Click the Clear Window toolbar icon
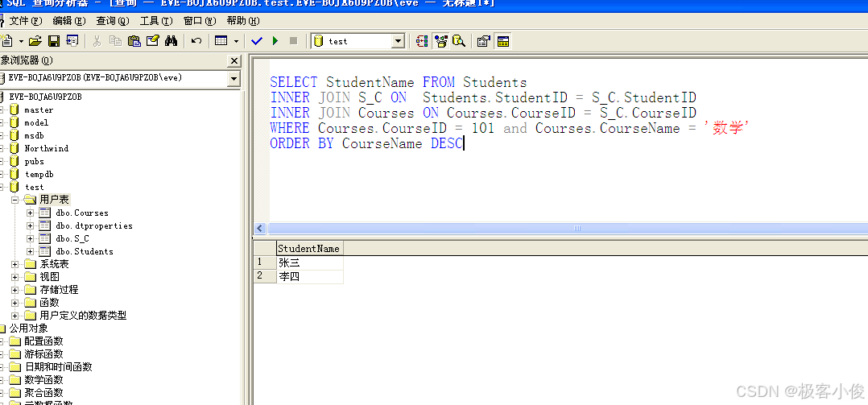The image size is (868, 405). (153, 41)
